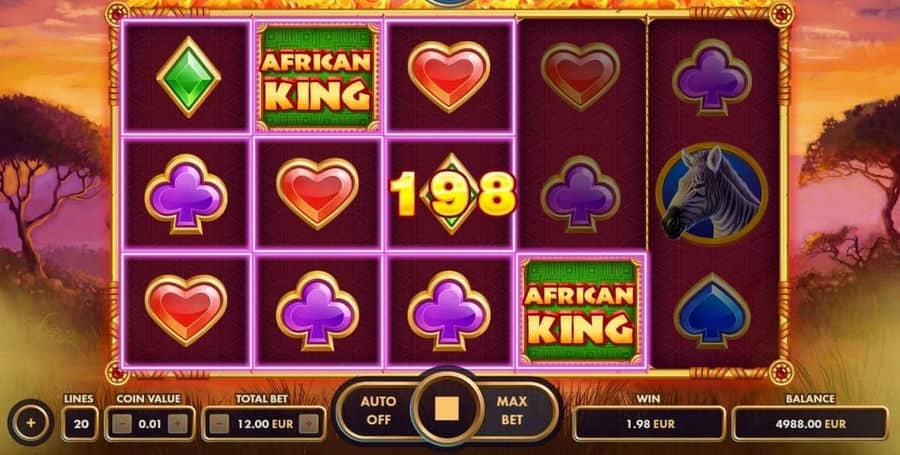Click the Balance 4988.00 EUR display
The width and height of the screenshot is (900, 455).
810,424
